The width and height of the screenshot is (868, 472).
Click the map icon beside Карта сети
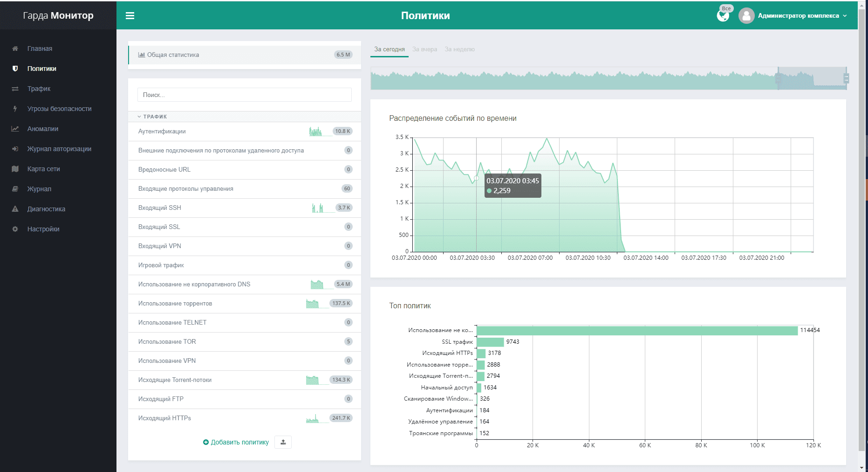coord(15,169)
